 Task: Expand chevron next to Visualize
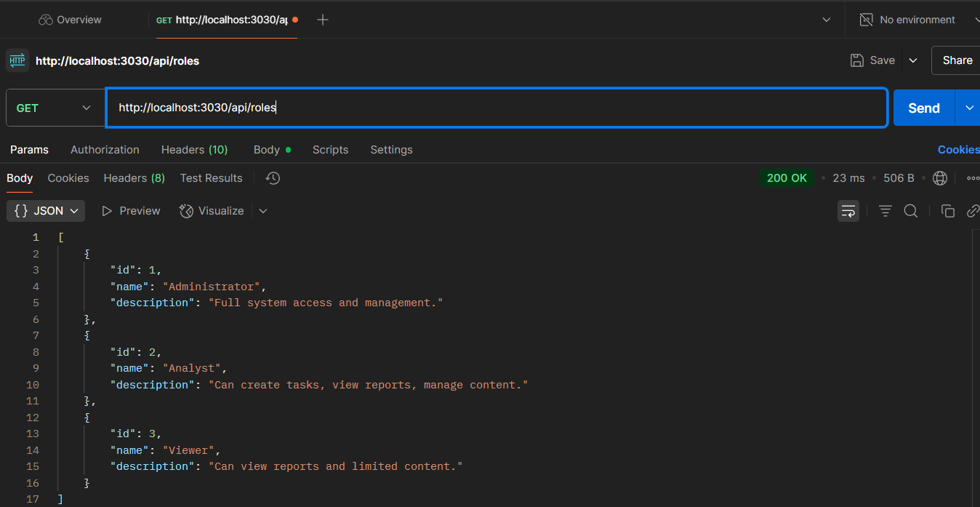point(263,211)
